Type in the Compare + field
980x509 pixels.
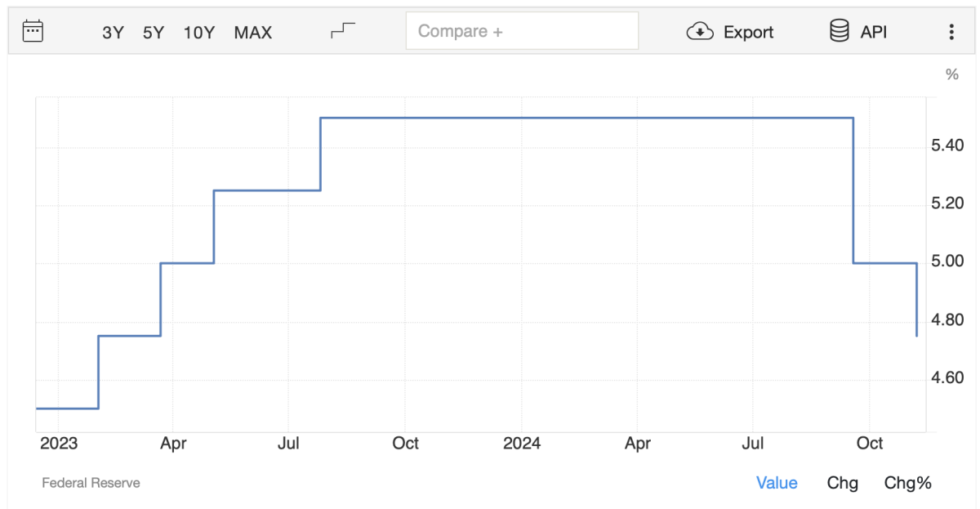(x=521, y=32)
